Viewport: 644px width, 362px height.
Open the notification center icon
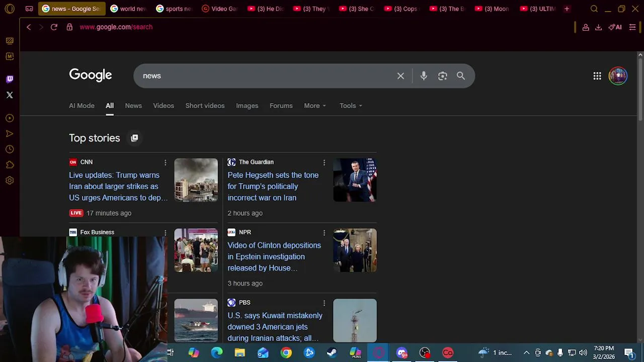point(629,352)
